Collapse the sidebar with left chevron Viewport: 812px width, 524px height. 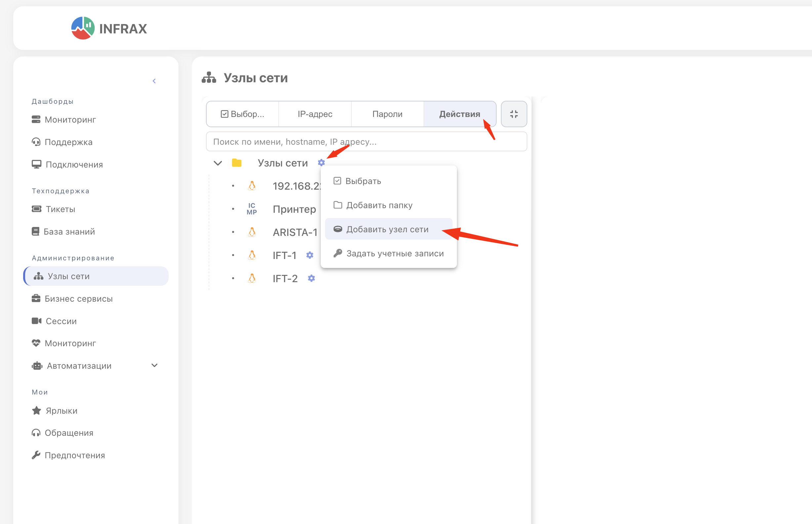[154, 81]
